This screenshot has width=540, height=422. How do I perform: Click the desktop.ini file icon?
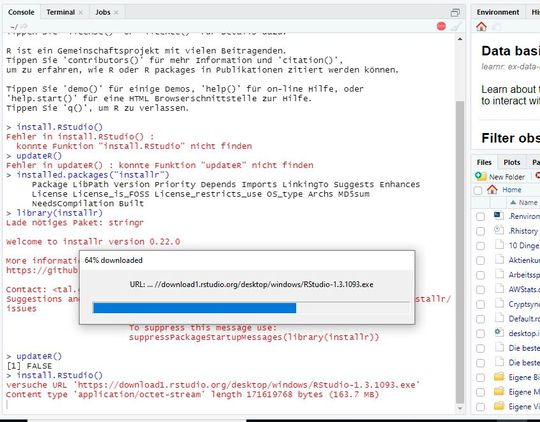pyautogui.click(x=499, y=332)
